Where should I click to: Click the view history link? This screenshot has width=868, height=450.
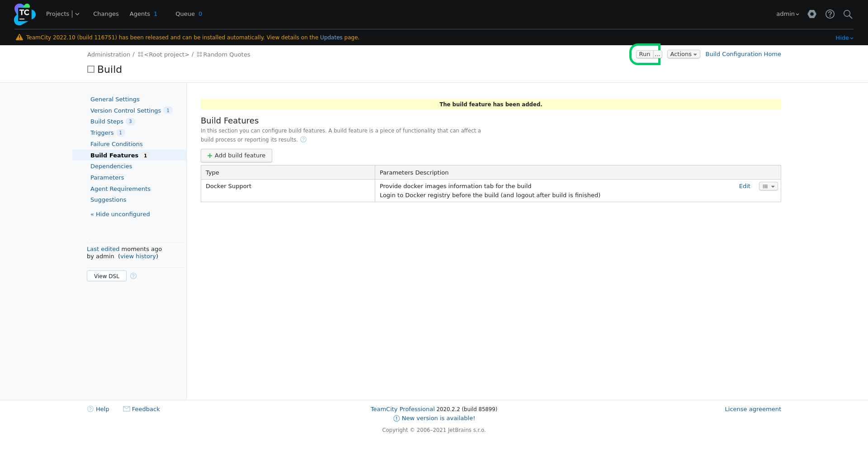(138, 256)
